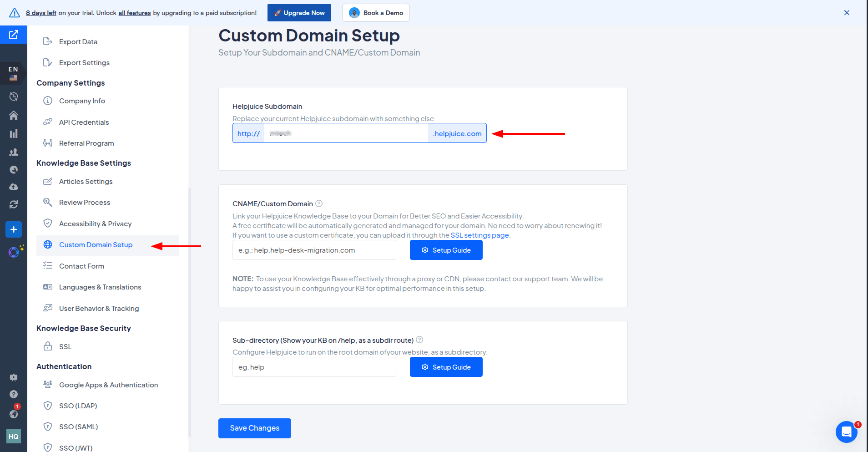Open the cloud upload icon in the sidebar

pos(14,187)
